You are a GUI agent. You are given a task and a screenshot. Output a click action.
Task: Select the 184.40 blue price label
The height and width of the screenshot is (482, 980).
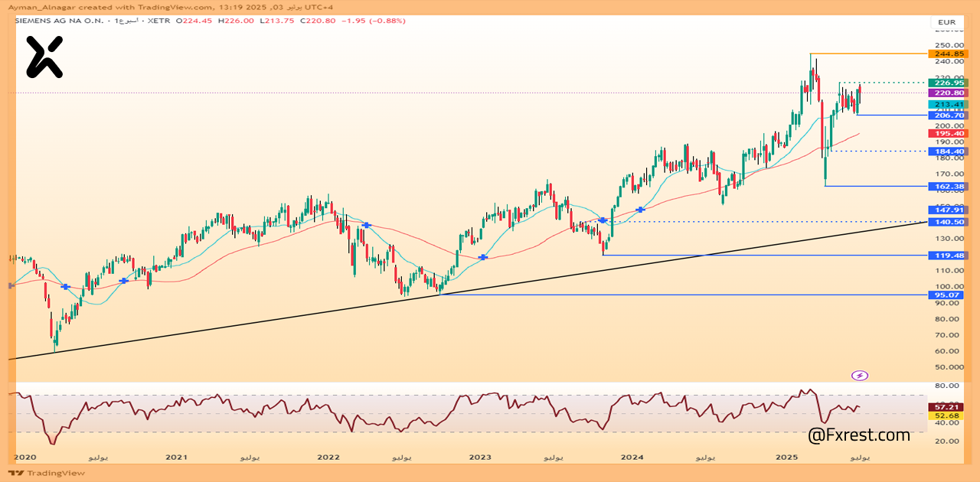click(948, 151)
